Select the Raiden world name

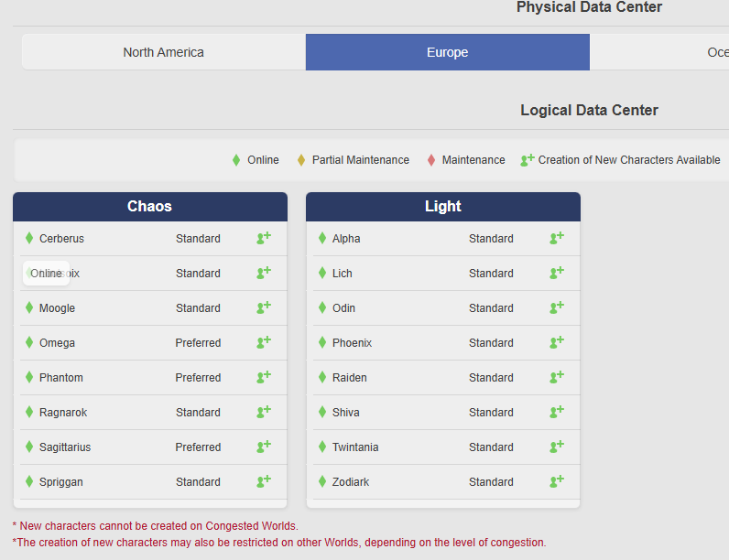pyautogui.click(x=350, y=378)
